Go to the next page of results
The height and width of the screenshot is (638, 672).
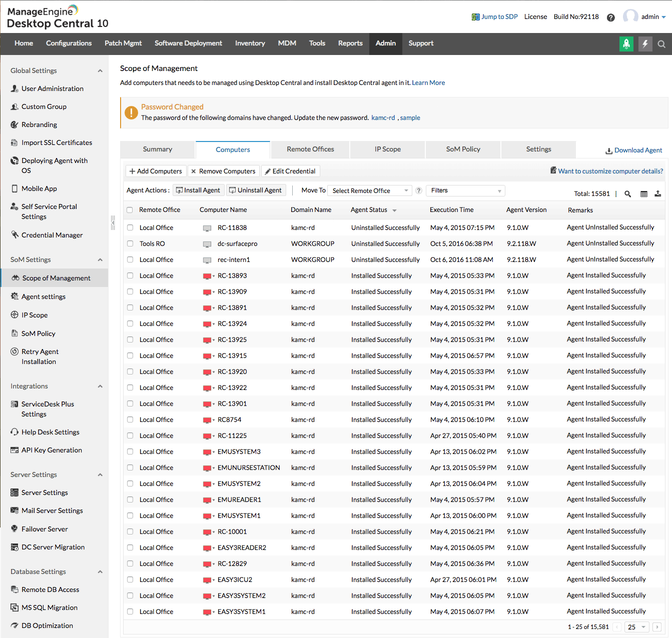657,627
